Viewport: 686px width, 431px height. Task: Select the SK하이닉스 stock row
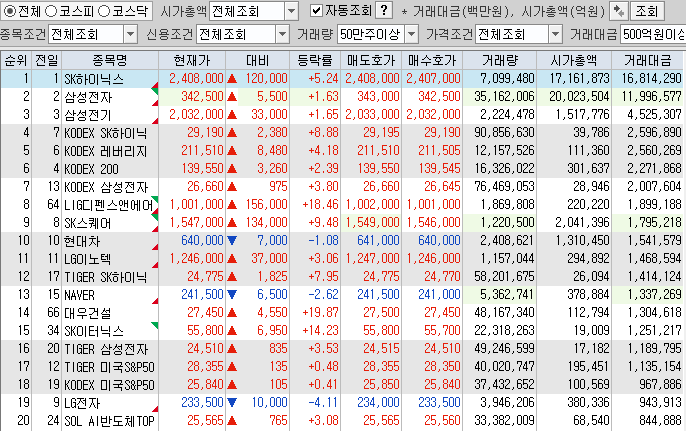(x=343, y=79)
